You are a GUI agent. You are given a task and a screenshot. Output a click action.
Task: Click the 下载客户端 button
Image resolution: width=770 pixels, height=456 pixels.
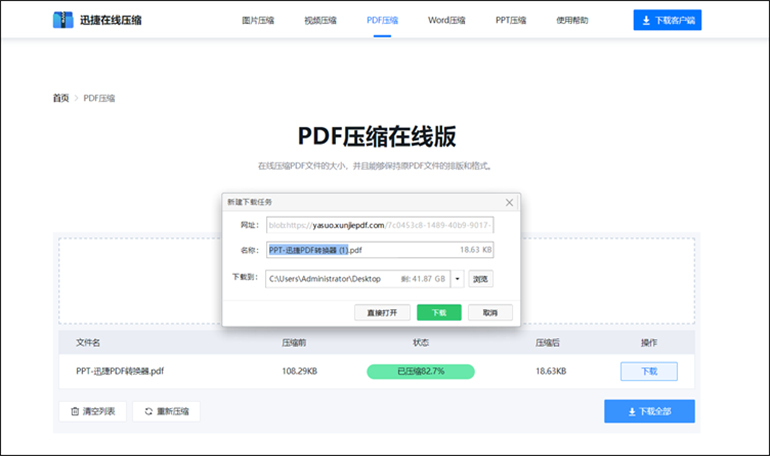click(x=667, y=20)
